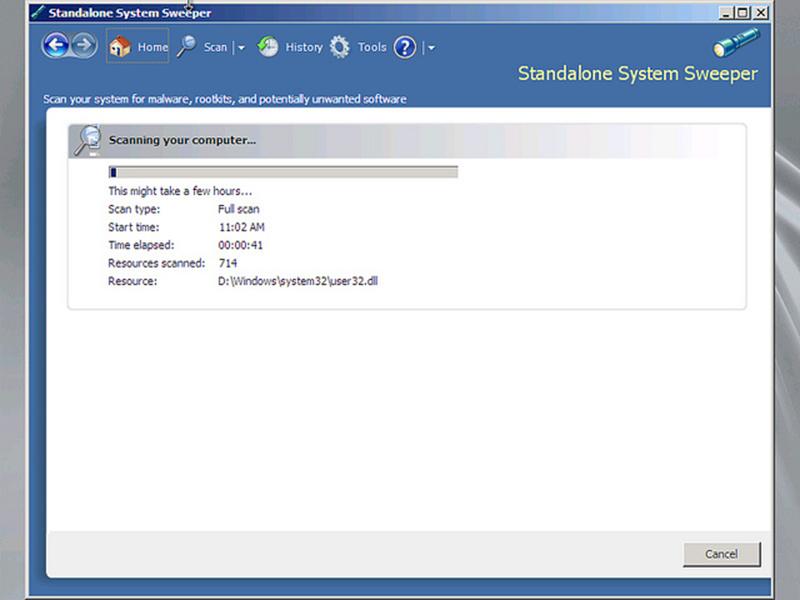
Task: Open the Scan tab label
Action: [215, 47]
